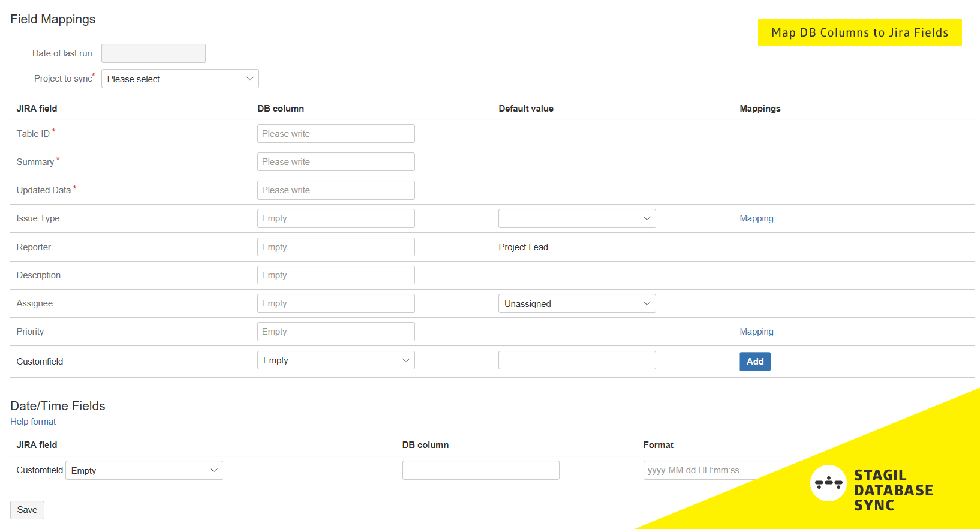980x529 pixels.
Task: Click the Reporter DB column input
Action: pyautogui.click(x=336, y=247)
